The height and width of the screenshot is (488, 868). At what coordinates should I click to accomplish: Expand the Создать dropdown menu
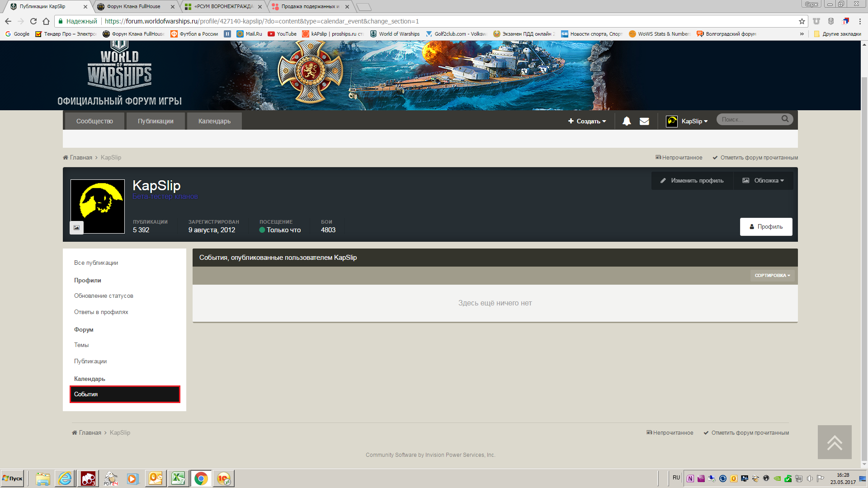point(587,121)
